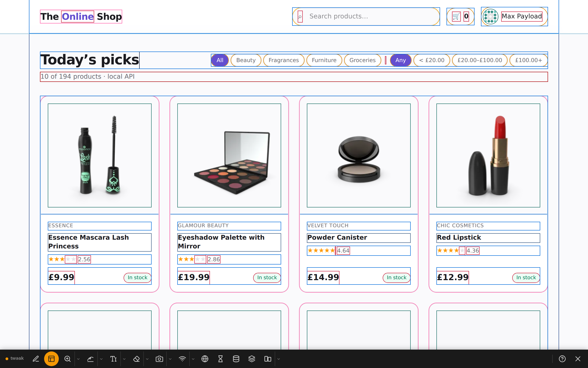Toggle the active layout outline tool
Image resolution: width=588 pixels, height=368 pixels.
[51, 359]
